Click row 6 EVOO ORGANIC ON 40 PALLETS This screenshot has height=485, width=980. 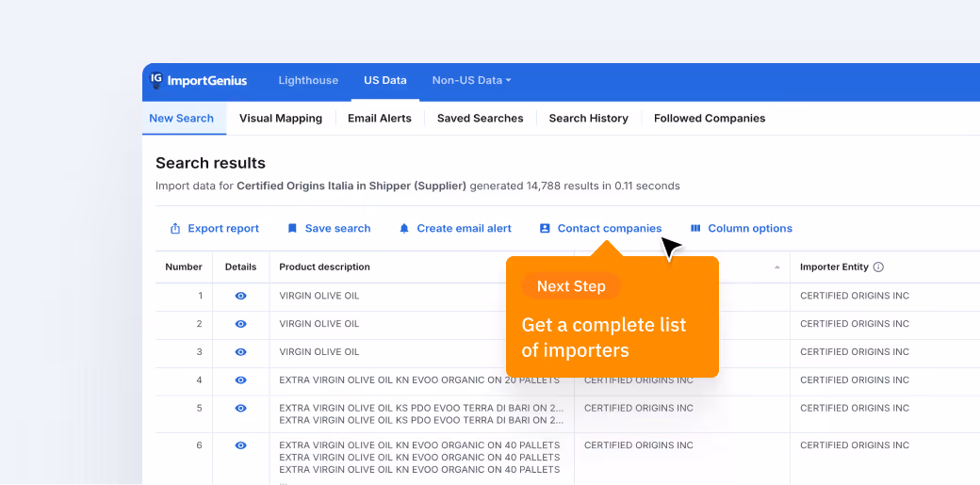coord(419,458)
